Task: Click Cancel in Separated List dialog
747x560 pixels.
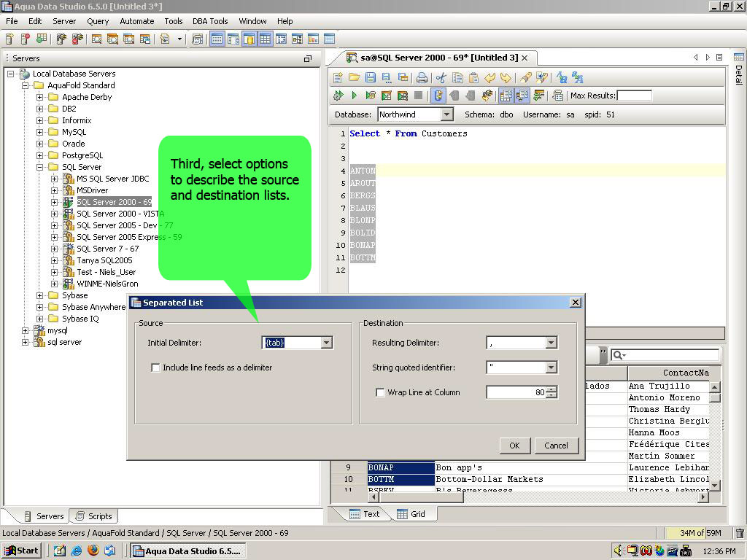Action: (556, 446)
